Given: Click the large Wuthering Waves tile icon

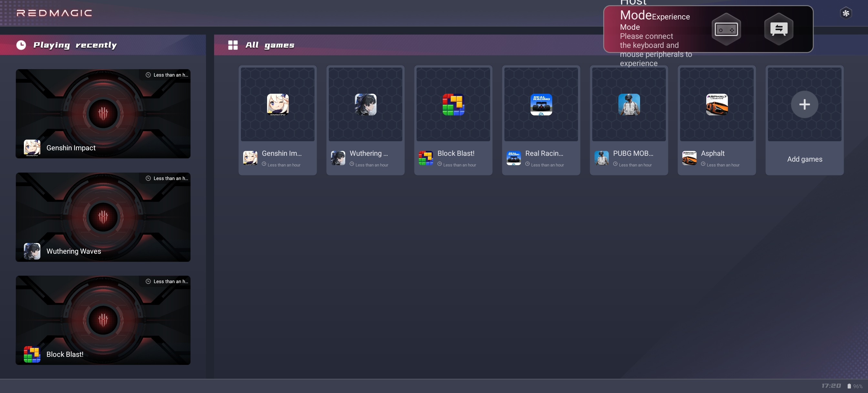Looking at the screenshot, I should 365,104.
